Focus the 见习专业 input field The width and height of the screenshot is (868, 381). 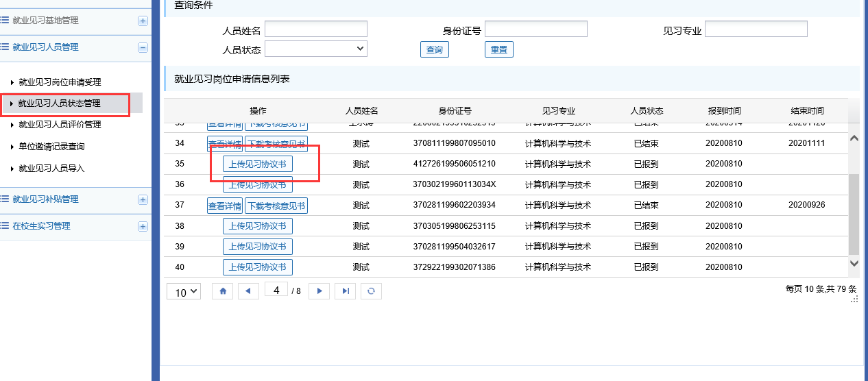pos(756,29)
